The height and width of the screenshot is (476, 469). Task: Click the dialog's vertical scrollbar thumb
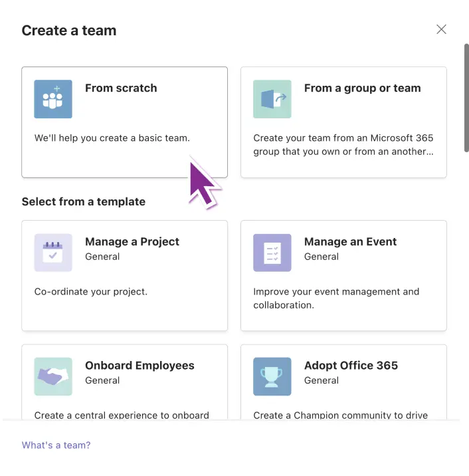point(466,98)
